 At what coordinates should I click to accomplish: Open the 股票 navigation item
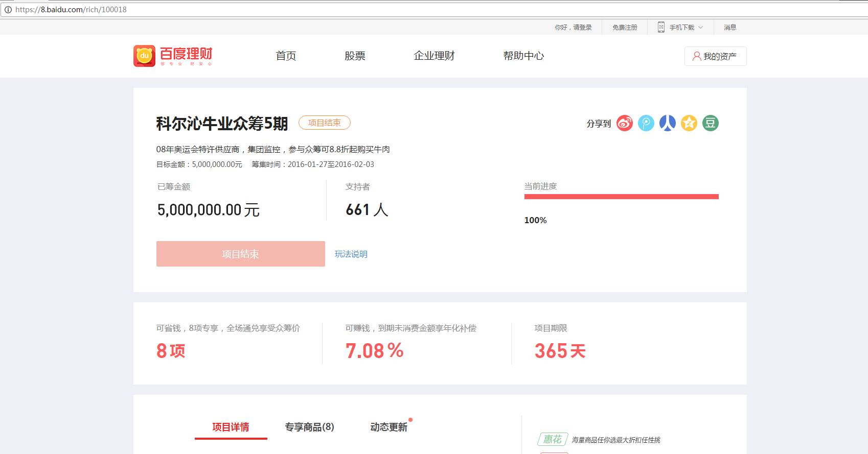click(x=355, y=56)
